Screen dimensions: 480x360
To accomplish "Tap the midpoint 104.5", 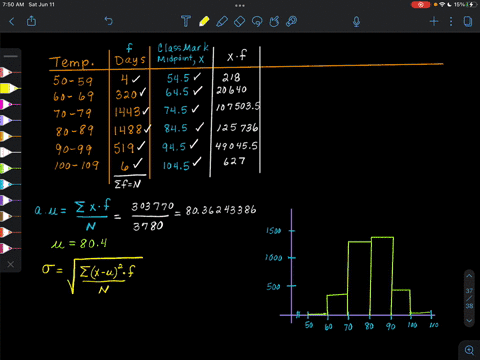I will [x=176, y=165].
